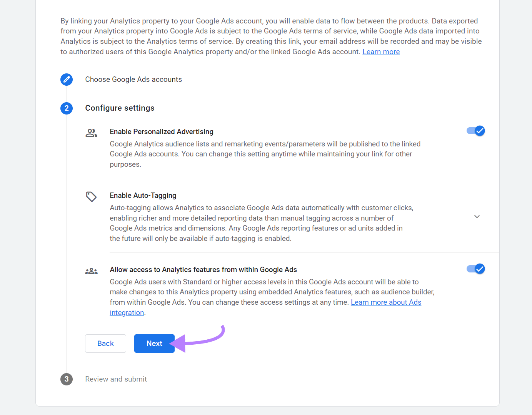Image resolution: width=532 pixels, height=415 pixels.
Task: Turn off access to Analytics features from Google Ads
Action: point(475,269)
